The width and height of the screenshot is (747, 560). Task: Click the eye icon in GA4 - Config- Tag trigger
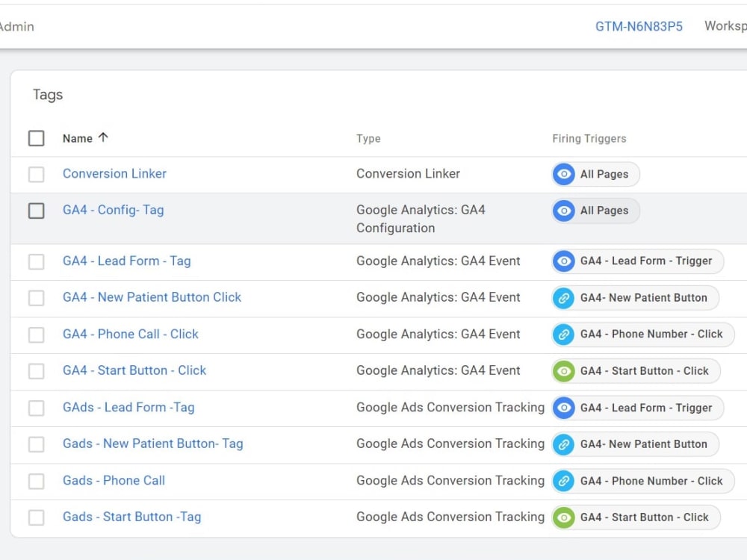(x=563, y=211)
